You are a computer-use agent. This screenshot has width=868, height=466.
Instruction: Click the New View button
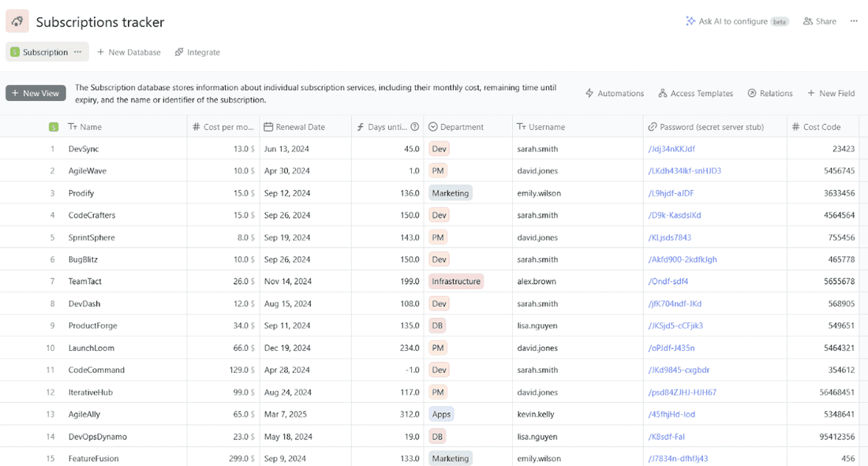click(36, 93)
